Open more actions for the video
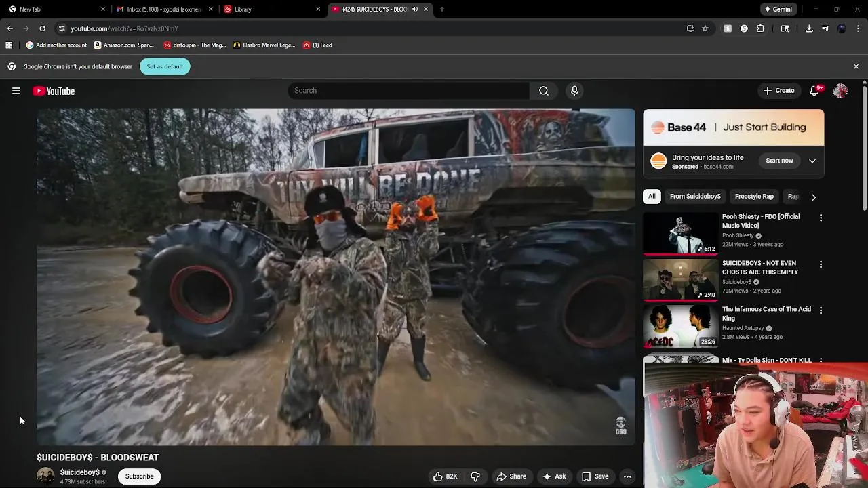Viewport: 868px width, 488px height. pos(627,476)
